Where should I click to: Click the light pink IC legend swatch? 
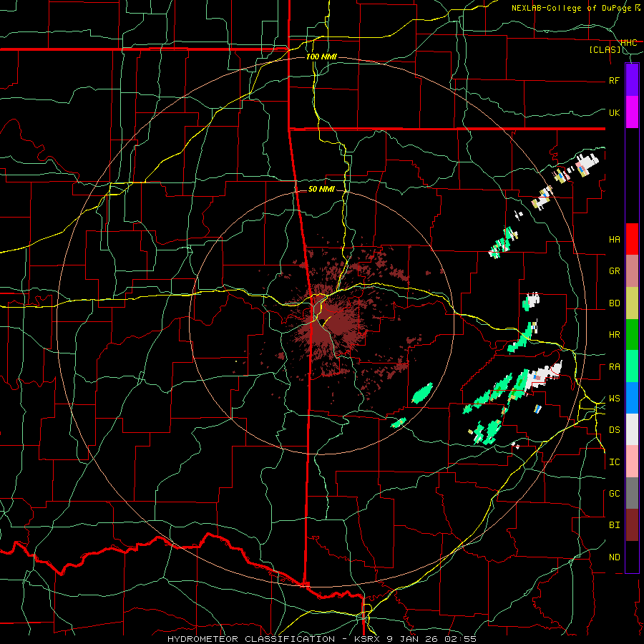(632, 462)
